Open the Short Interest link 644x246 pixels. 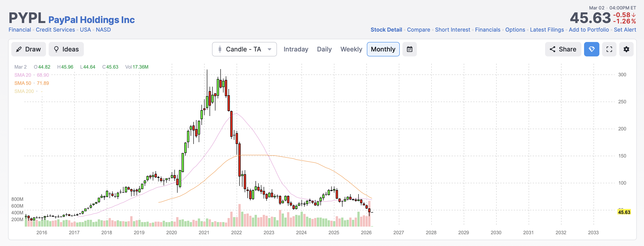(452, 30)
